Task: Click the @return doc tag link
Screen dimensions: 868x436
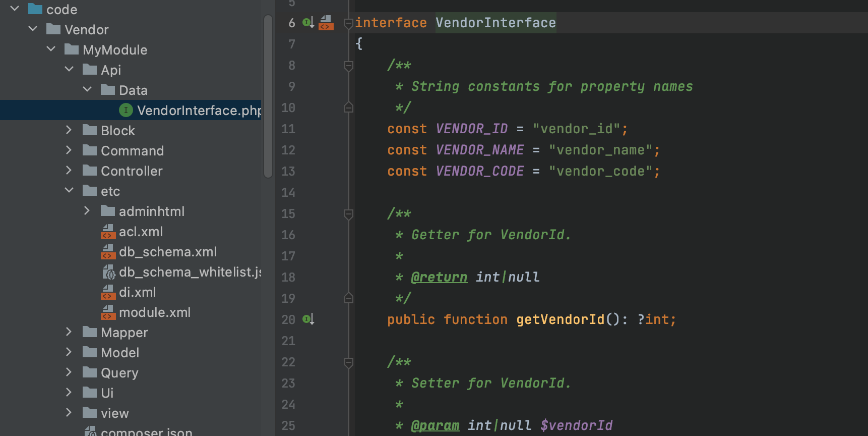Action: point(439,277)
